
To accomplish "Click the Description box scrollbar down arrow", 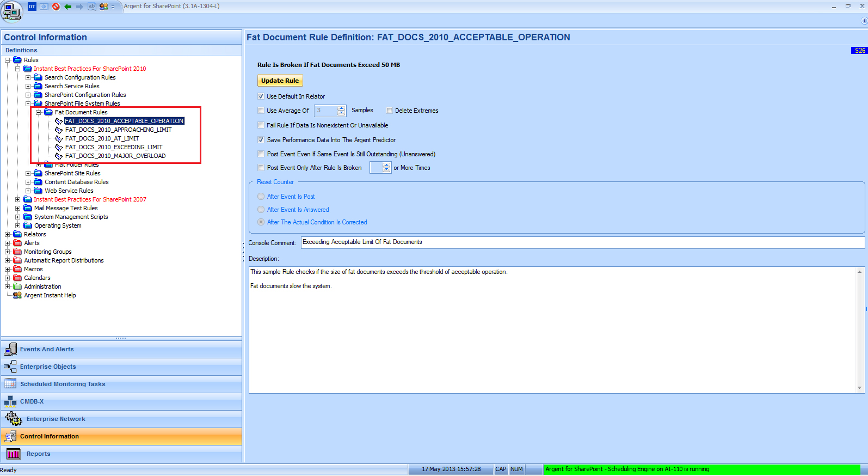I will click(x=860, y=388).
